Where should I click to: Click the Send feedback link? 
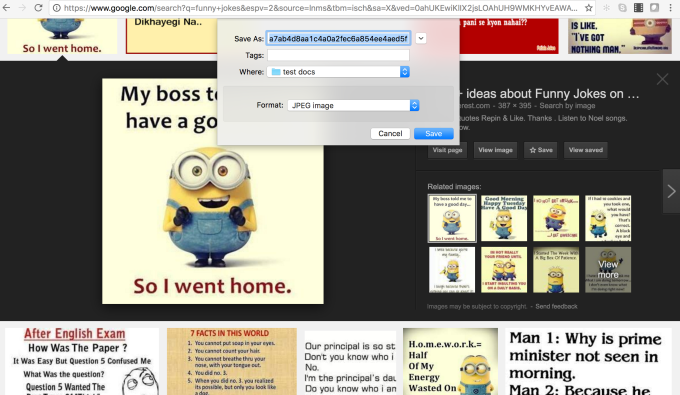556,307
